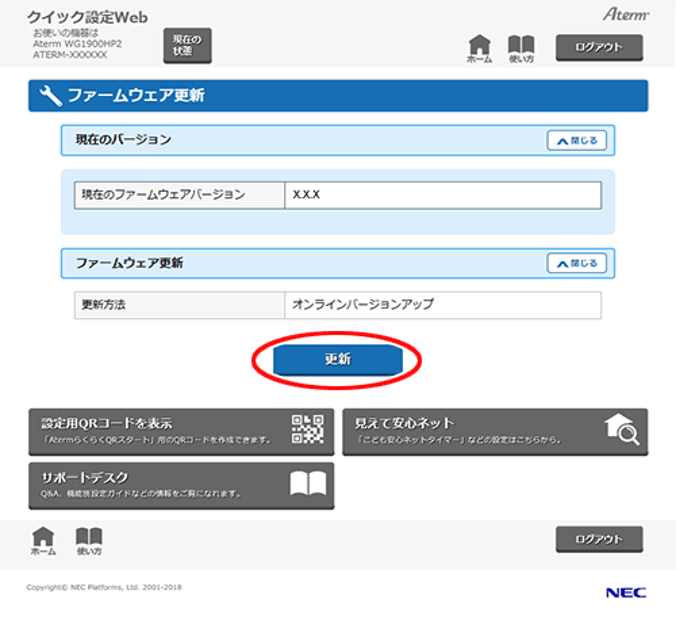Image resolution: width=676 pixels, height=620 pixels.
Task: Click the wrench icon in ファームウェア更新 header
Action: click(50, 96)
